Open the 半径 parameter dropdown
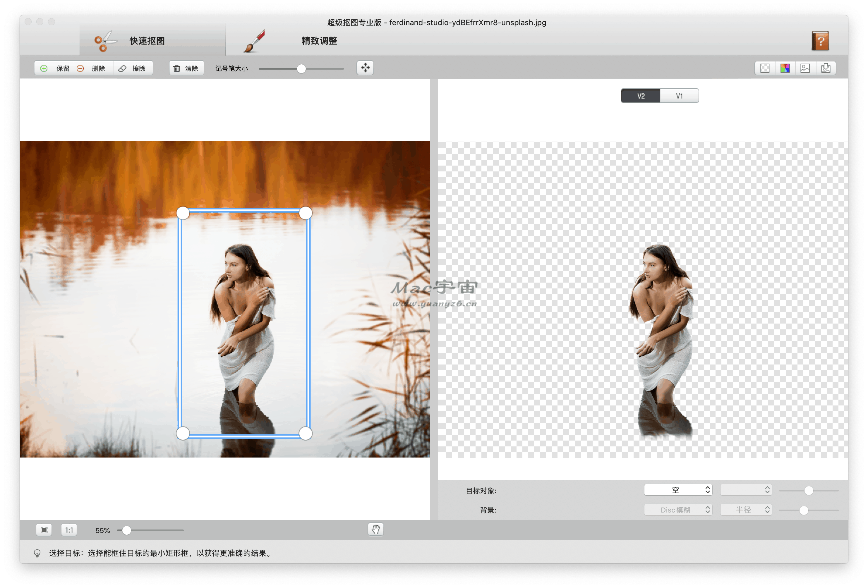The image size is (868, 588). 745,510
